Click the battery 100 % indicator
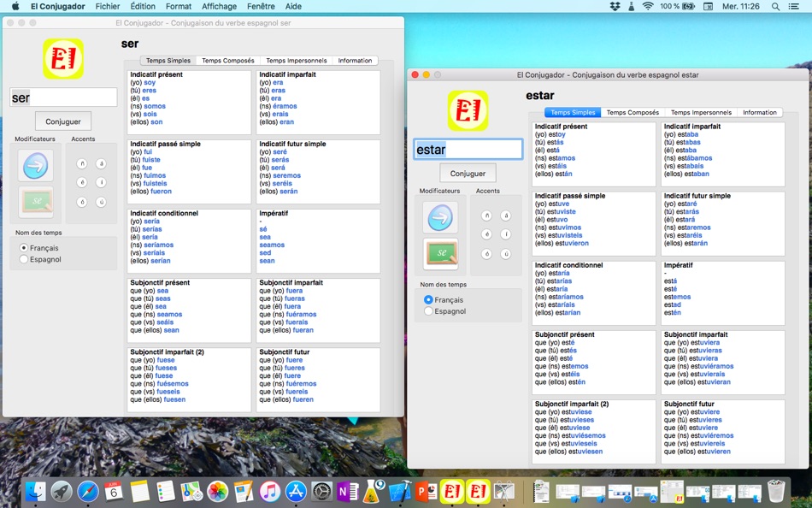Viewport: 812px width, 508px height. pos(677,6)
